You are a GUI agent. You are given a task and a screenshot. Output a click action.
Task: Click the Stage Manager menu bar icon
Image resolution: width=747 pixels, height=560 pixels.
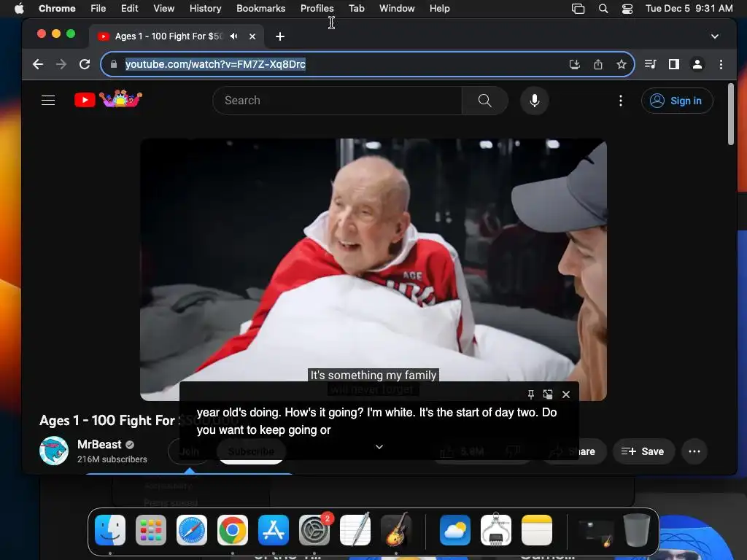pos(578,8)
